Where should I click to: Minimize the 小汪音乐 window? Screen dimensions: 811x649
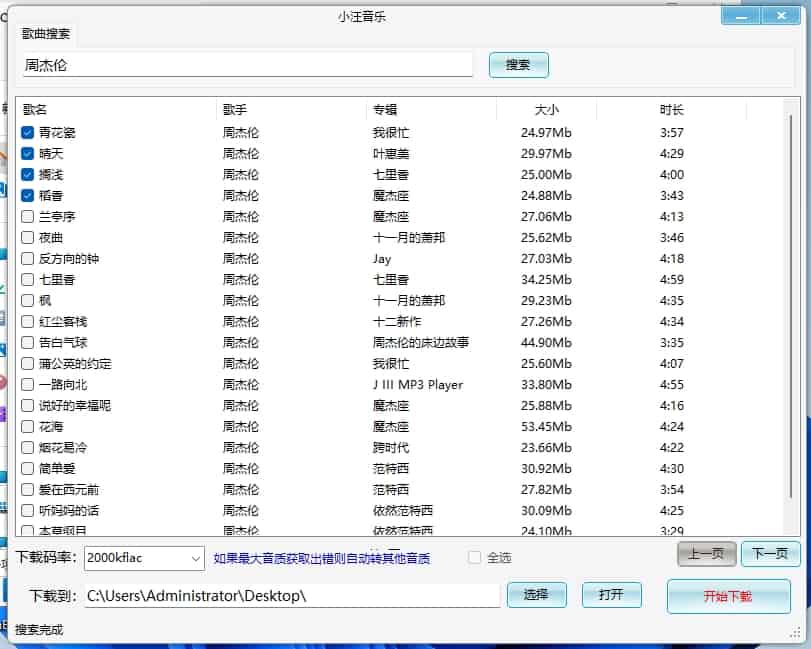click(x=741, y=16)
